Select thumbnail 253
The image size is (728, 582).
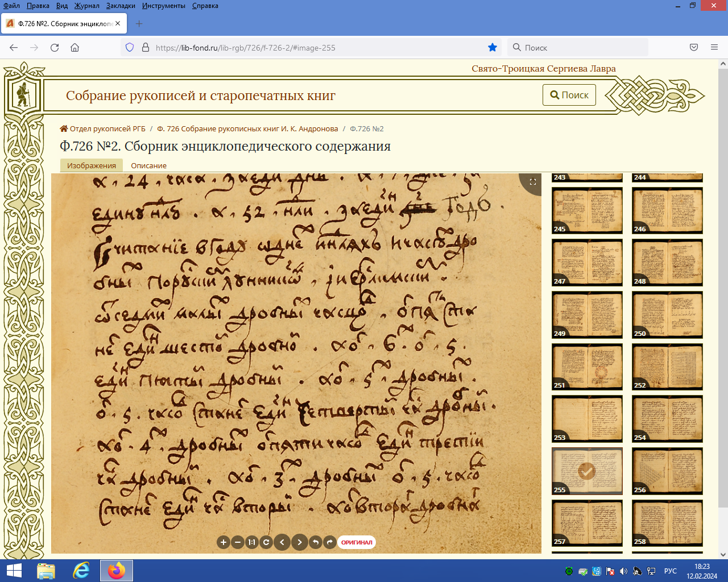(x=587, y=419)
